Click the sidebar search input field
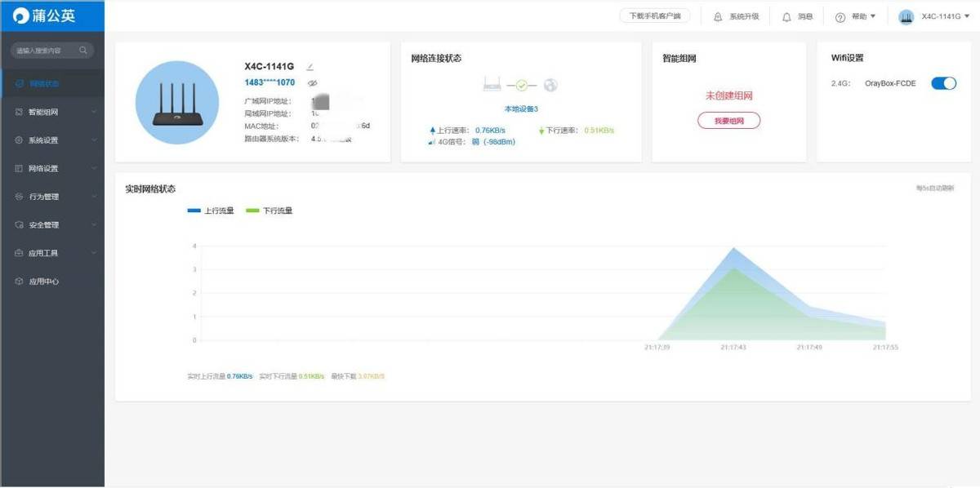 coord(45,51)
